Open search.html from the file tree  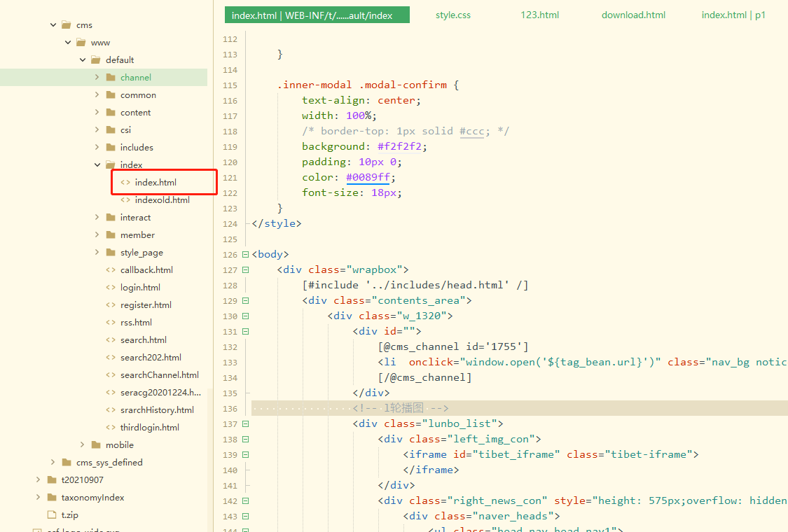[143, 340]
